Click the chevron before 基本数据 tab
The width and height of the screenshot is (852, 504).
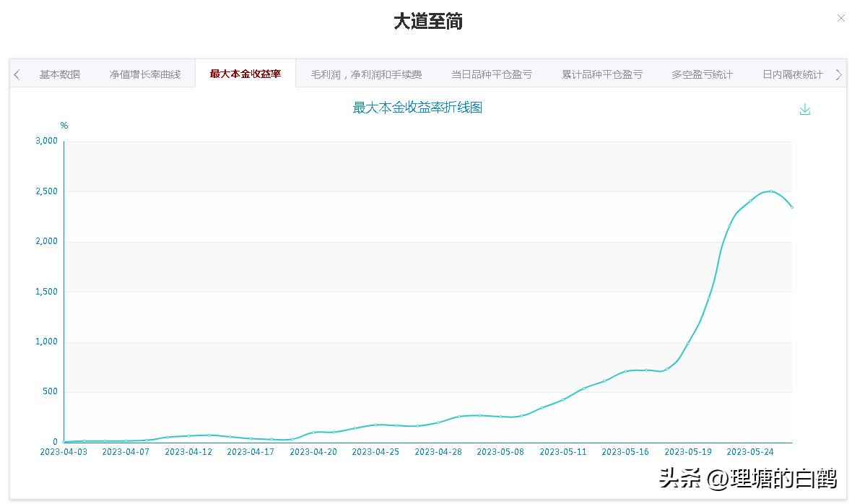16,74
